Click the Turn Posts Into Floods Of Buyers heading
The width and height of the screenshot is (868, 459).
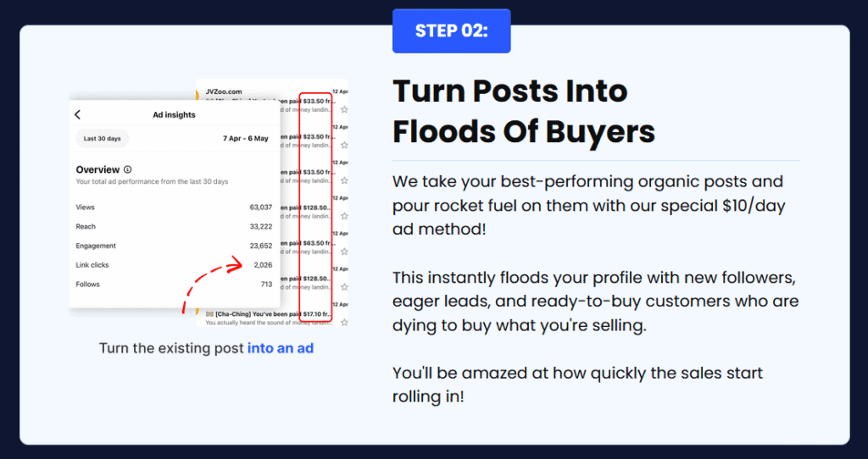524,112
